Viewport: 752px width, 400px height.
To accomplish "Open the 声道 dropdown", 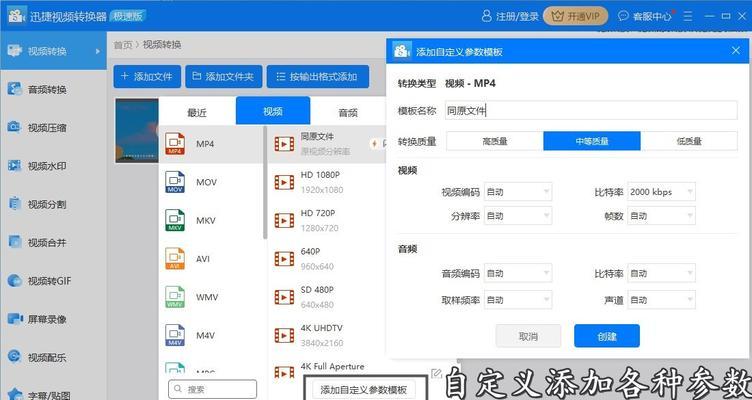I will [661, 300].
